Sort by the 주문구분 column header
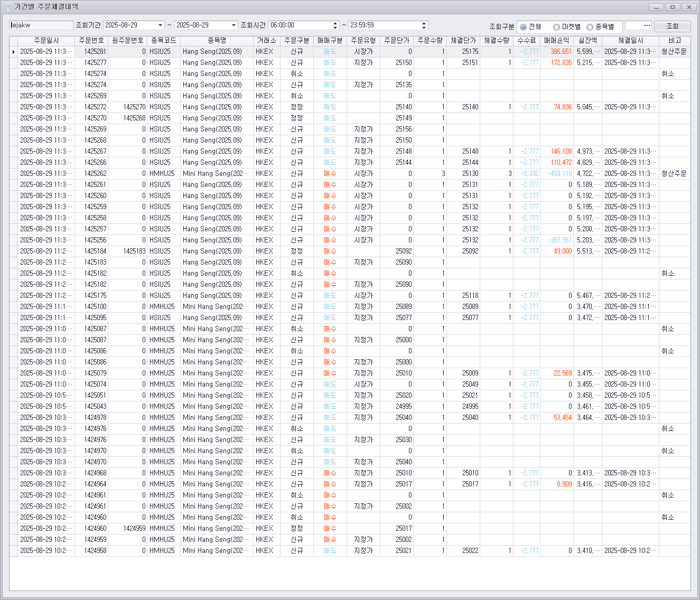Screen dimensions: 700x600 (x=297, y=41)
